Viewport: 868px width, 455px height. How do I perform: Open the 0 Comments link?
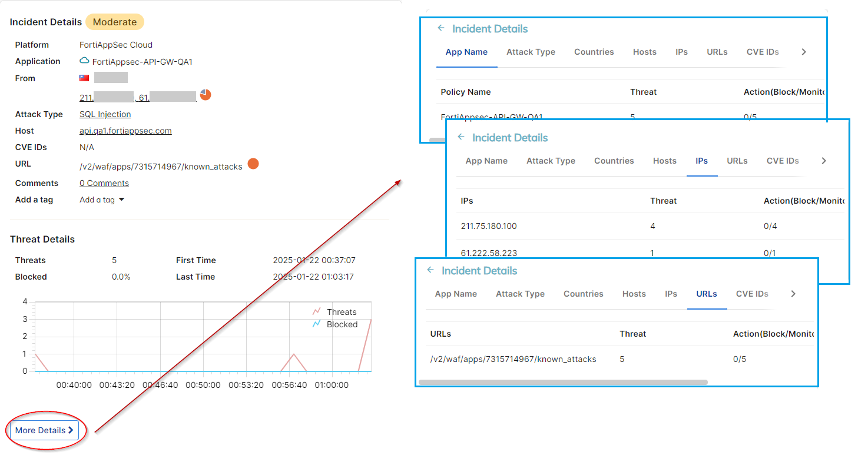(x=104, y=182)
